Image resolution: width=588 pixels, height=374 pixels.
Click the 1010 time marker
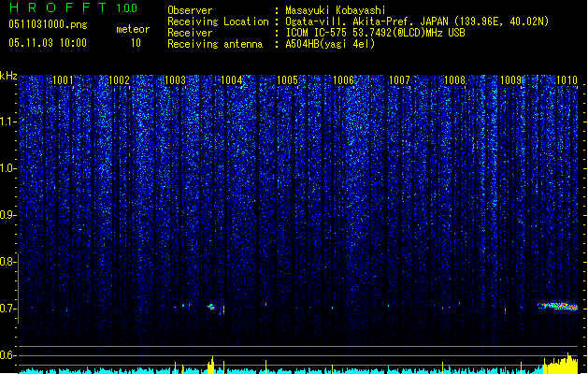[566, 80]
